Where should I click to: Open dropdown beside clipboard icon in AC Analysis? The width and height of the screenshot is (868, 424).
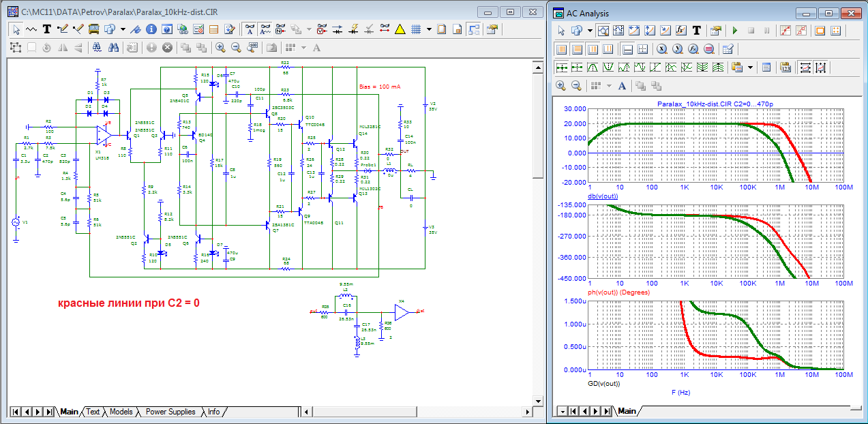750,67
